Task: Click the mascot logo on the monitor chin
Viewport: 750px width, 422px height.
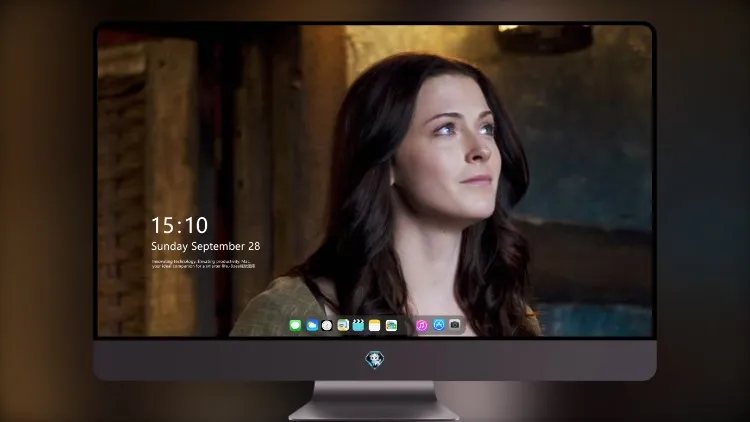Action: (375, 360)
